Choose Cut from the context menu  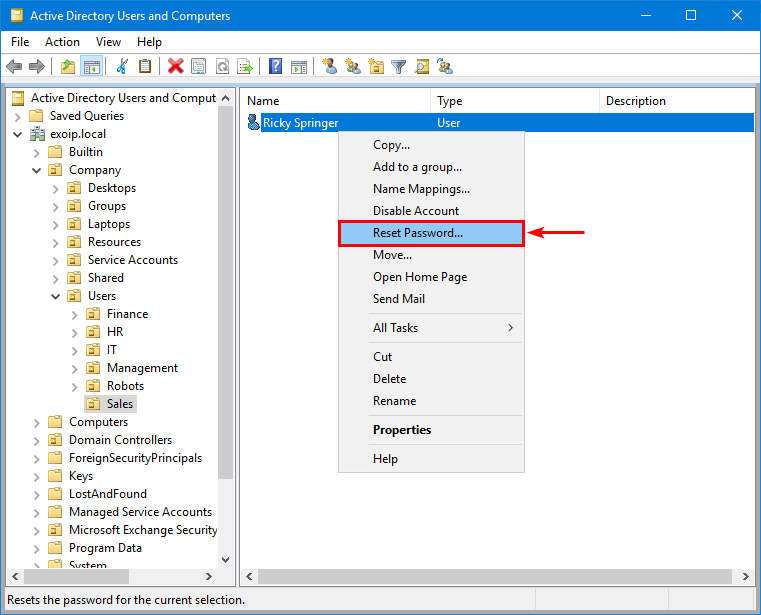coord(431,357)
